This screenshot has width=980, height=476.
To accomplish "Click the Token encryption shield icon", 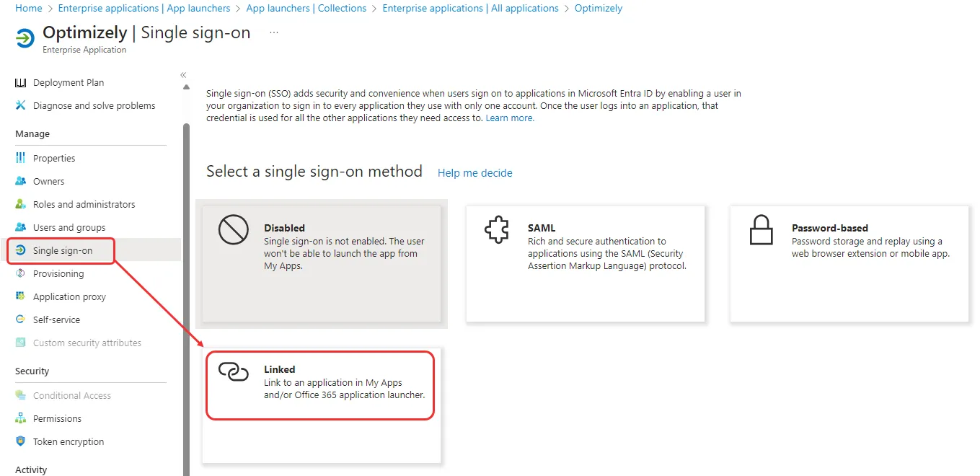I will [20, 441].
